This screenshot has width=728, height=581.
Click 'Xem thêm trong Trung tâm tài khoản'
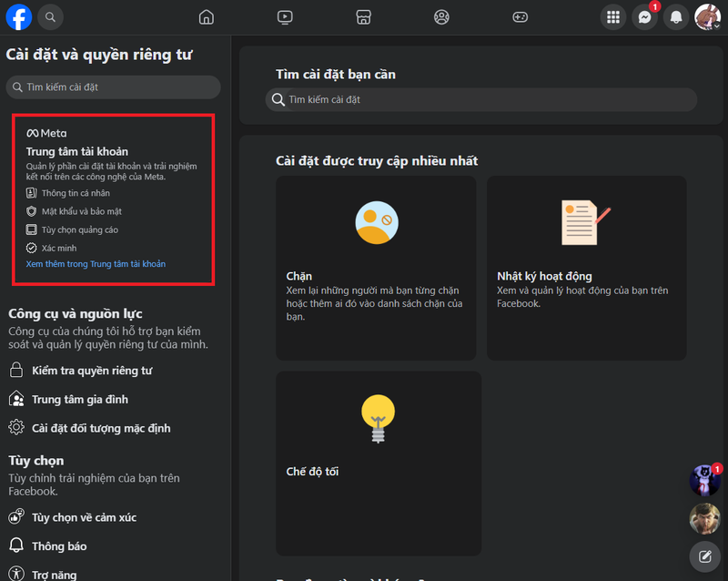pos(96,264)
